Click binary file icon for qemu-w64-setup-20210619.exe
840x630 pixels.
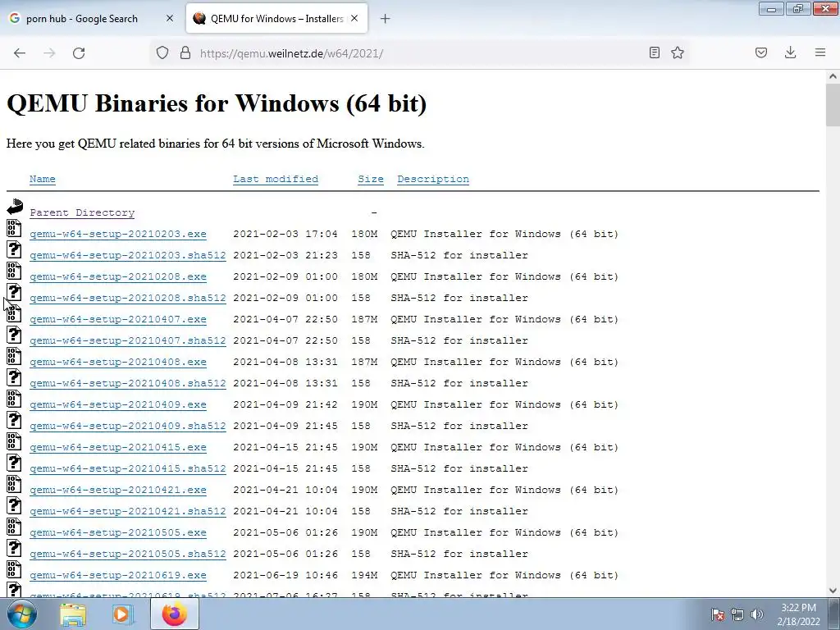point(14,569)
